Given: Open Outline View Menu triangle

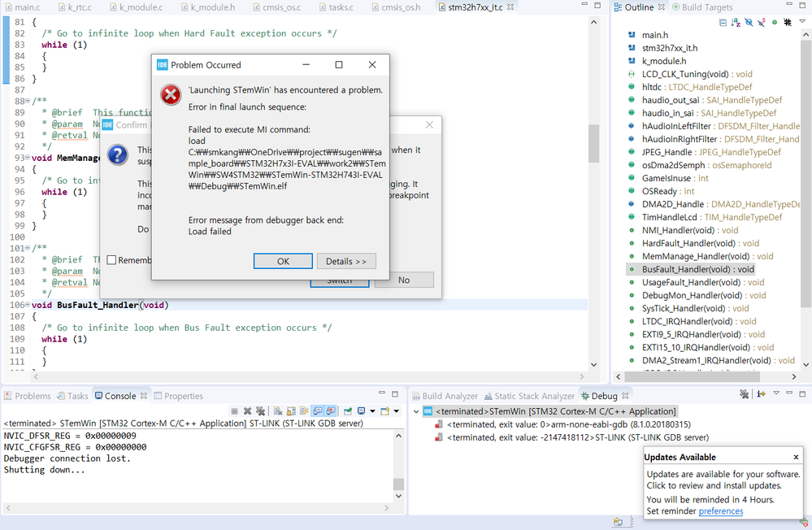Looking at the screenshot, I should (x=802, y=21).
